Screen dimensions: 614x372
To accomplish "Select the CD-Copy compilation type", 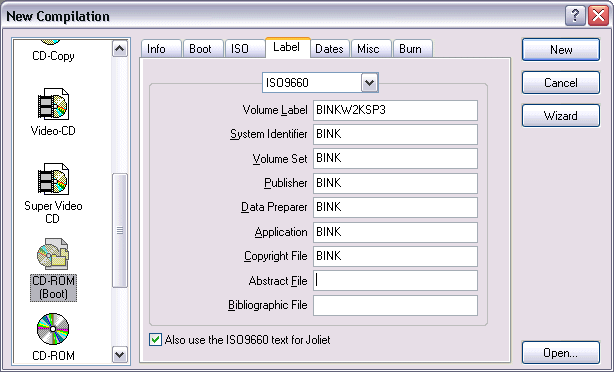I will pos(53,56).
